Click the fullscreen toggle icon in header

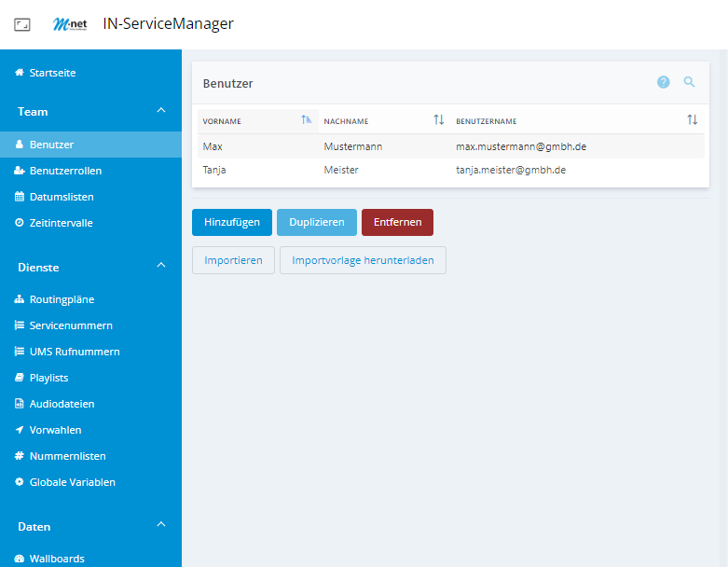(x=22, y=25)
